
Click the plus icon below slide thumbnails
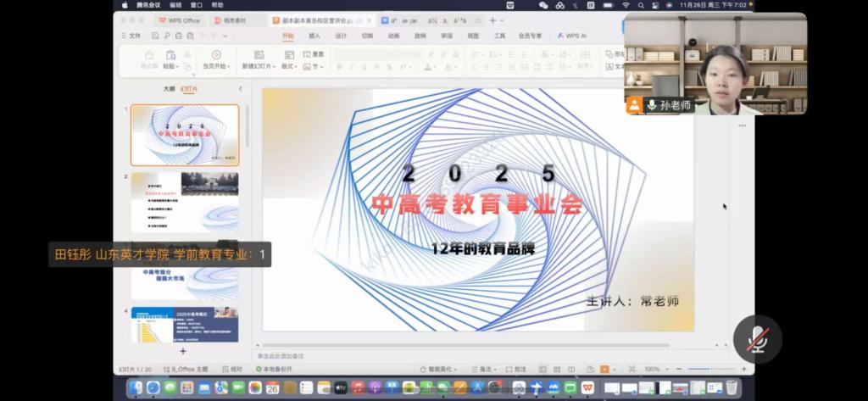(x=182, y=350)
